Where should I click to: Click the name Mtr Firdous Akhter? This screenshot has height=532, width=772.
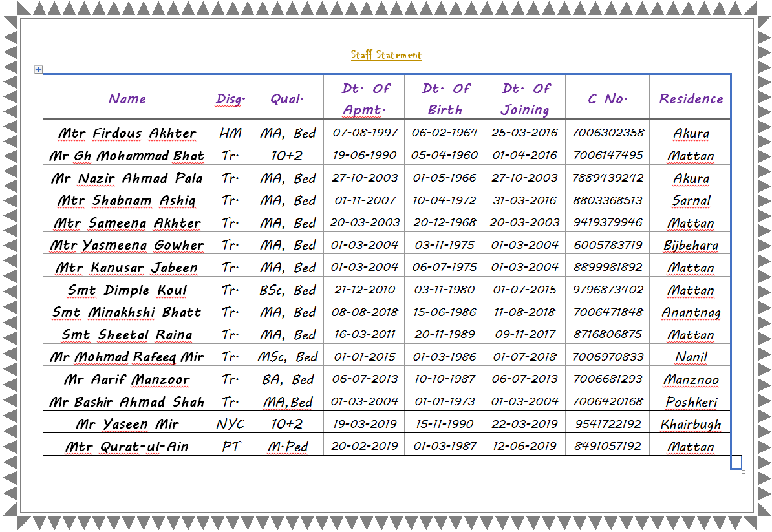127,133
